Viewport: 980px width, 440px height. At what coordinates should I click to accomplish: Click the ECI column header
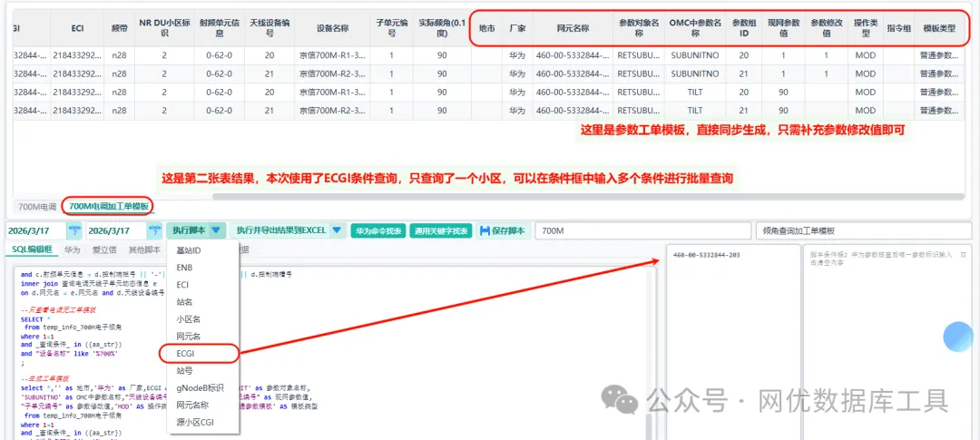[x=76, y=28]
